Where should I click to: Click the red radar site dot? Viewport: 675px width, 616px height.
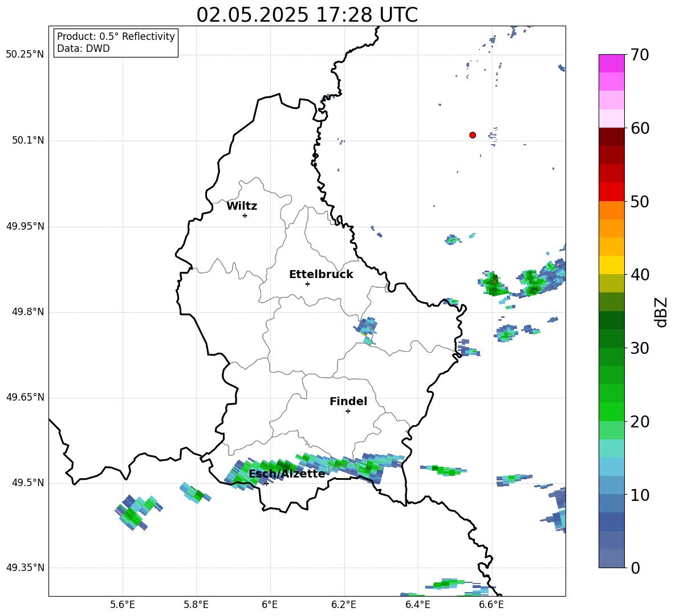click(x=473, y=135)
